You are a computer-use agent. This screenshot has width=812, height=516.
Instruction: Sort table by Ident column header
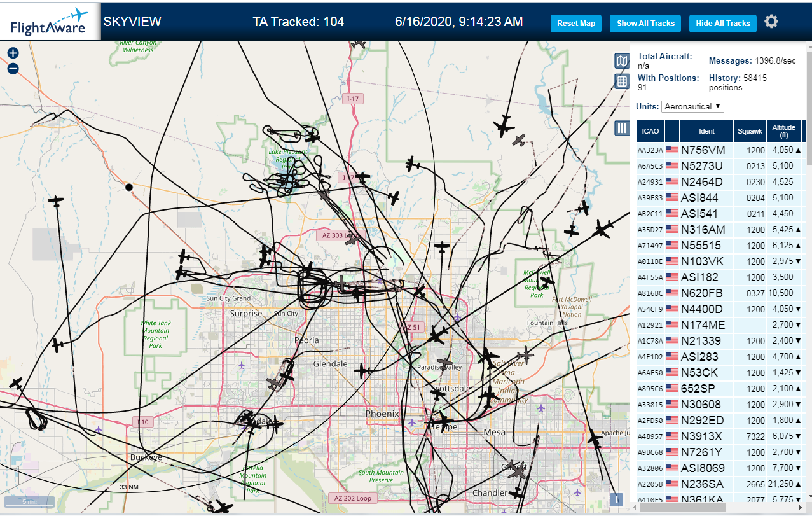pos(706,131)
